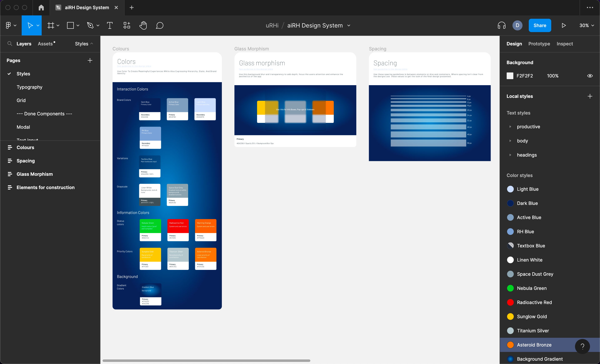
Task: Switch to the Prototype tab
Action: [x=539, y=44]
